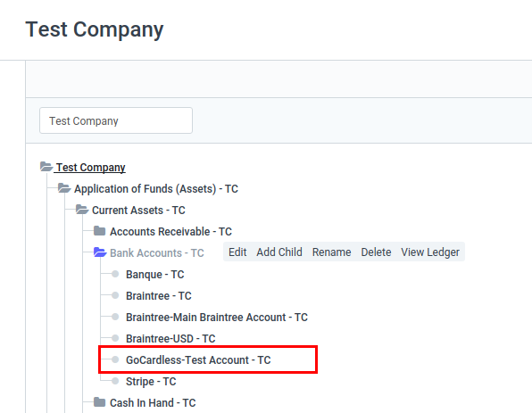Screen dimensions: 532x413
Task: View Ledger for Bank Accounts
Action: 430,252
